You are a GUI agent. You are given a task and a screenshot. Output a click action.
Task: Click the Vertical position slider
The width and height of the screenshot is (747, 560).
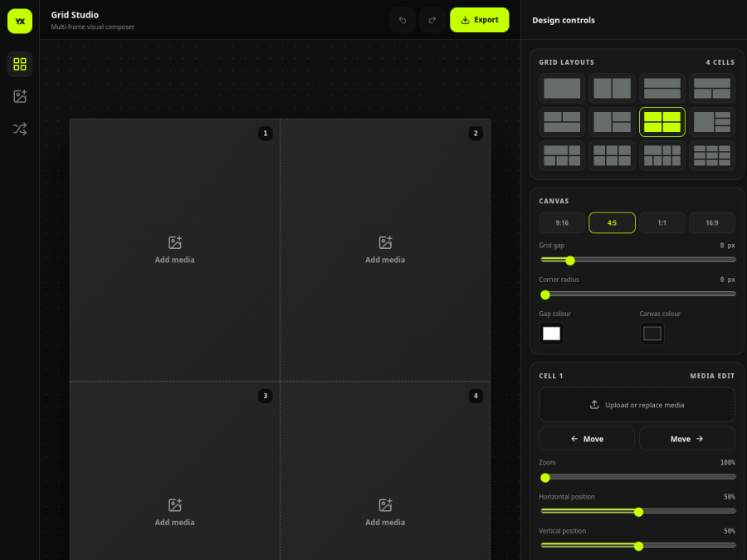coord(638,546)
